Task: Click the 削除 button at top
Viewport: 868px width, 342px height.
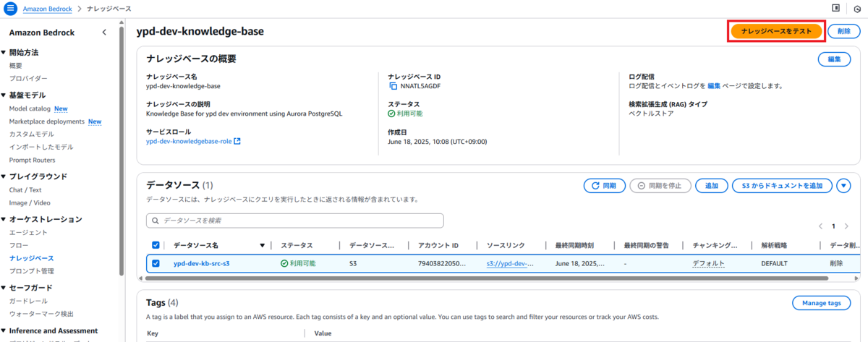Action: point(844,31)
